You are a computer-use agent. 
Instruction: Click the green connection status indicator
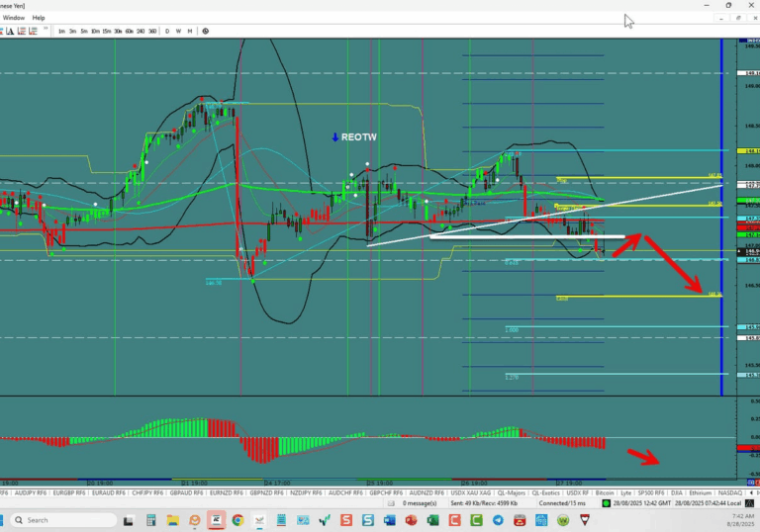pyautogui.click(x=606, y=503)
